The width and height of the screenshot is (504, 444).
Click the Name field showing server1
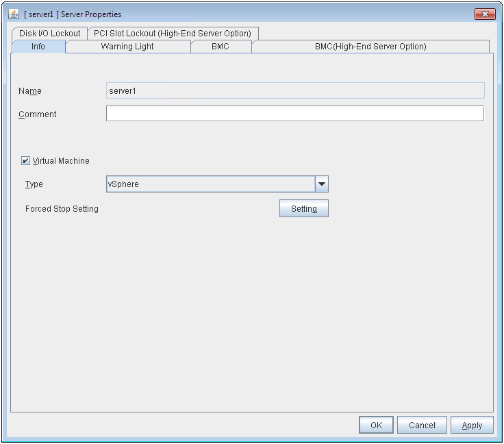[294, 90]
